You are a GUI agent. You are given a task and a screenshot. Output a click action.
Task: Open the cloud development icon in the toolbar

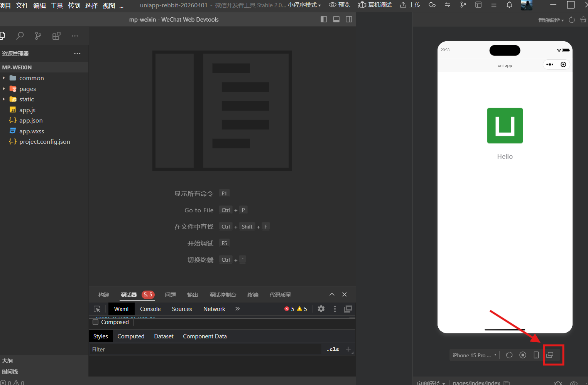pyautogui.click(x=432, y=5)
